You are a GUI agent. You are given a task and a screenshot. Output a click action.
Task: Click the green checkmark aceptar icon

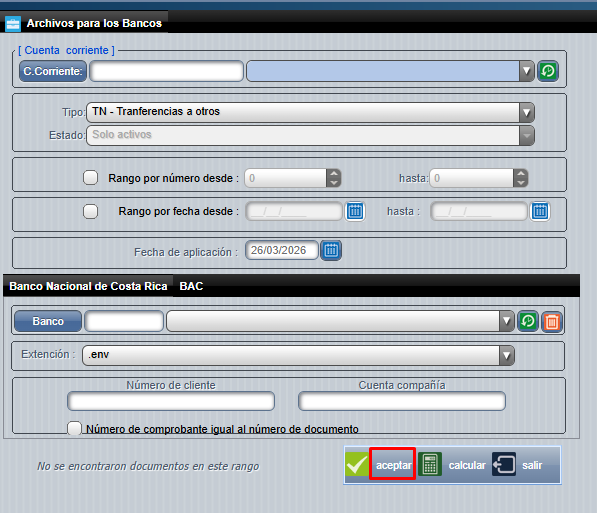pyautogui.click(x=357, y=464)
